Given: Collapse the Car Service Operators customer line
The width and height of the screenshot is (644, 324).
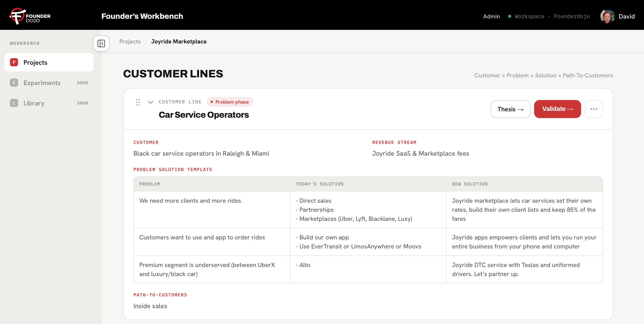Looking at the screenshot, I should 151,102.
